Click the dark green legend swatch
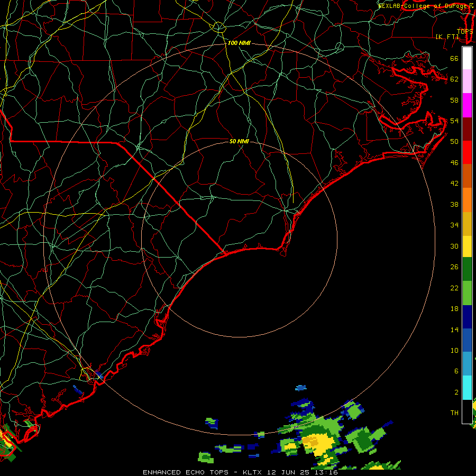476x476 pixels. coord(467,269)
